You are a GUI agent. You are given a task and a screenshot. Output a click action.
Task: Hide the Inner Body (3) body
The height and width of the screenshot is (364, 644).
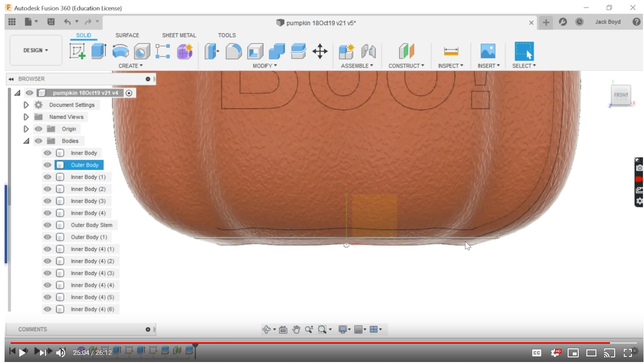click(48, 201)
